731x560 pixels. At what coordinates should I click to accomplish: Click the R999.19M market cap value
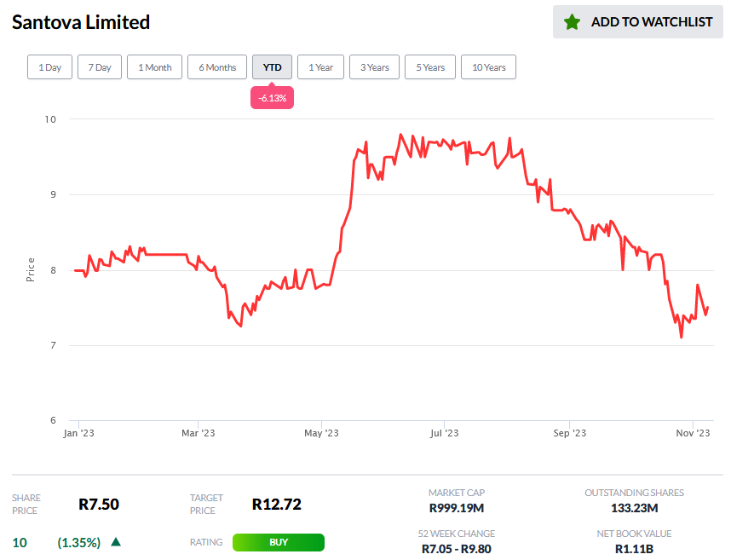pyautogui.click(x=457, y=508)
